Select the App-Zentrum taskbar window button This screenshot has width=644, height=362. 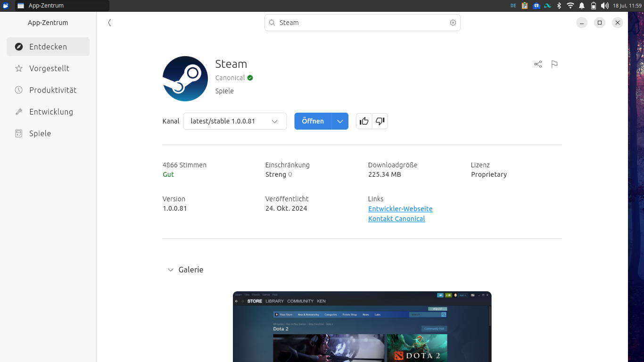coord(62,6)
